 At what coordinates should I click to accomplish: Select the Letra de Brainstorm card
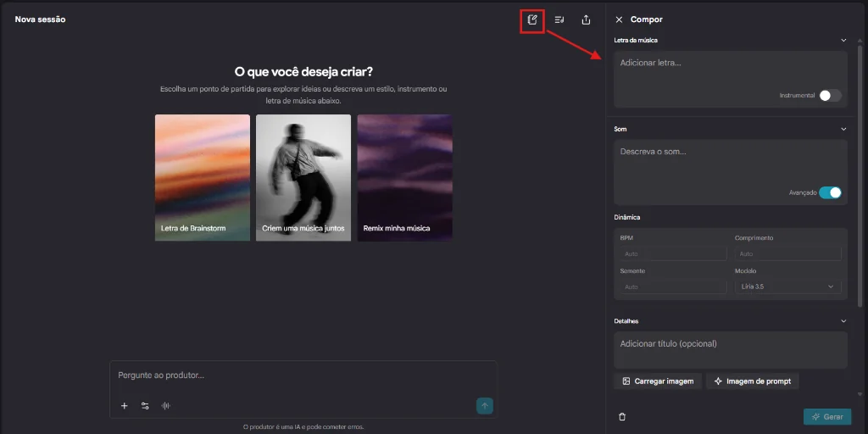[203, 178]
